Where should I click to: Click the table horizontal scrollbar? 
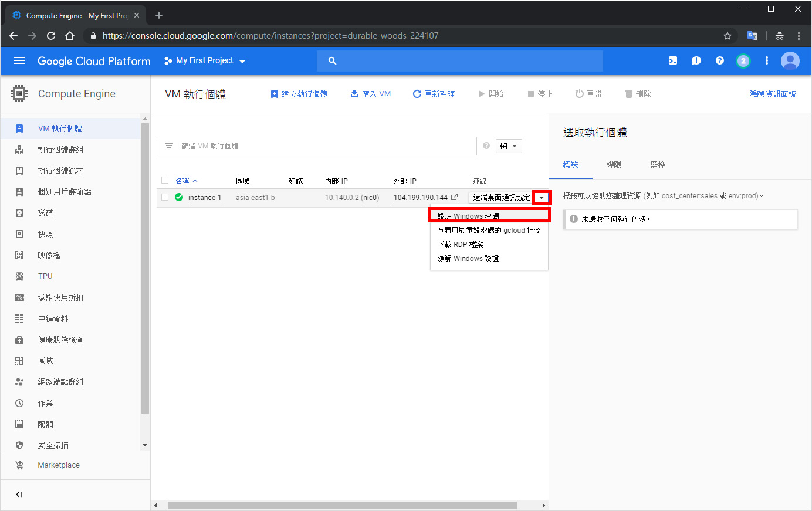coord(342,505)
